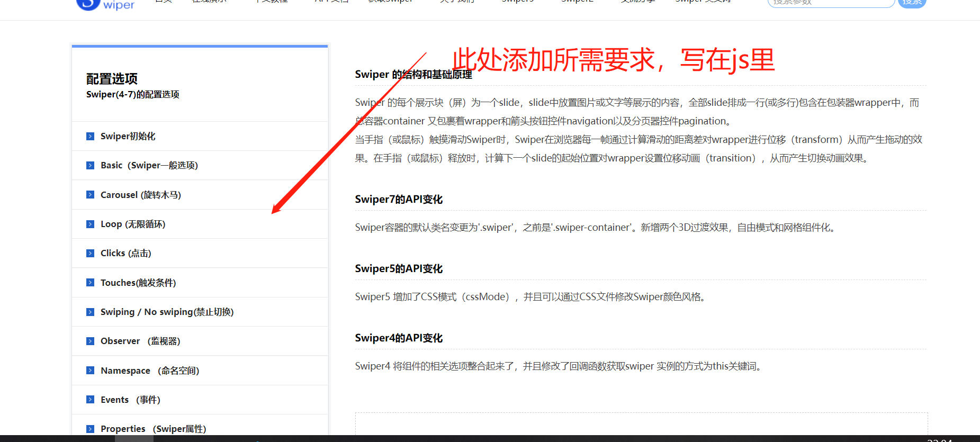Screen dimensions: 980x442
Task: Click the Swiper7的API变化 heading
Action: 399,200
